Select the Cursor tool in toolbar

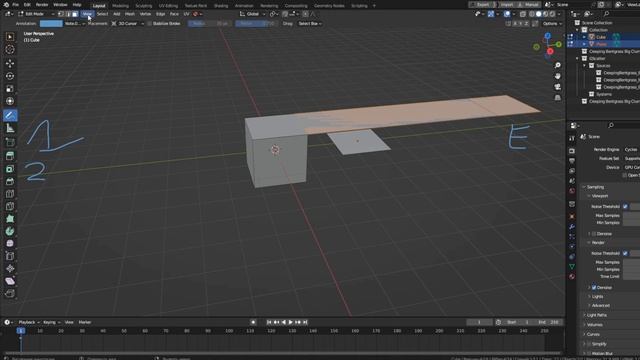pyautogui.click(x=10, y=49)
